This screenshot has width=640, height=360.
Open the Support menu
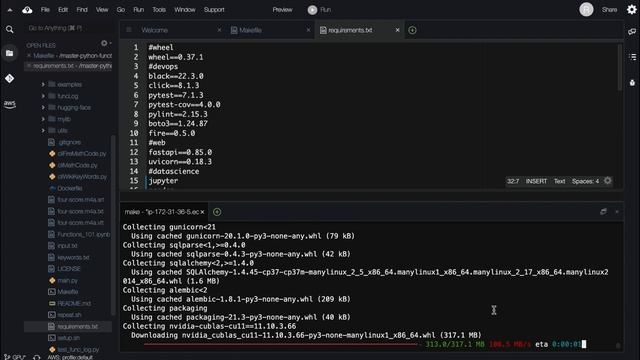pyautogui.click(x=214, y=10)
